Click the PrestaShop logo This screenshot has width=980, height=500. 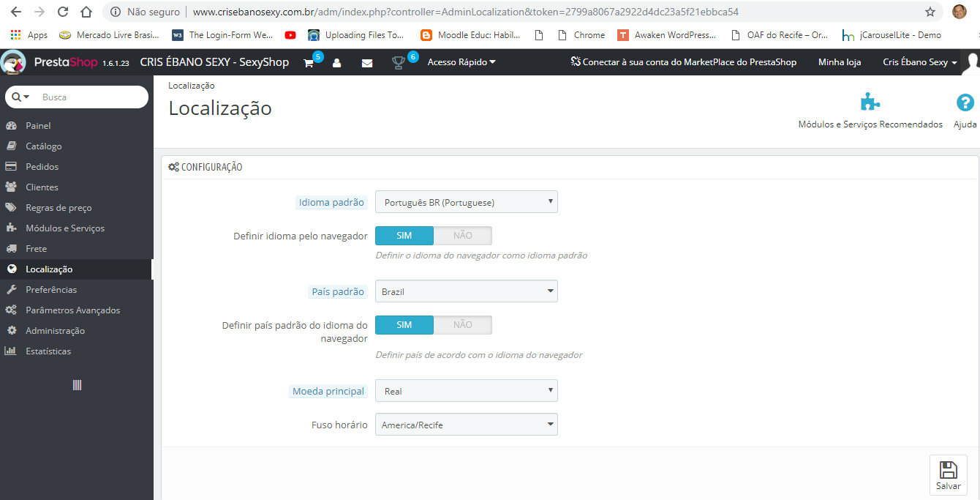(66, 62)
